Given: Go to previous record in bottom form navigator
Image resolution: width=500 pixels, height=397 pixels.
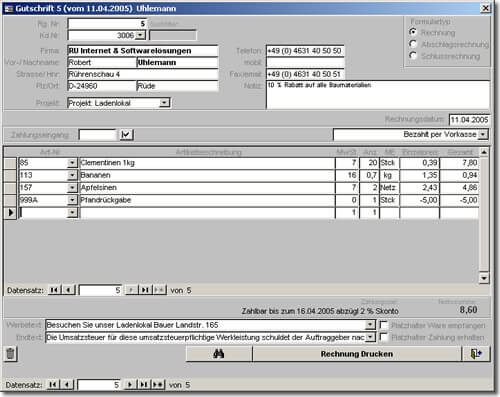Looking at the screenshot, I should click(x=67, y=385).
